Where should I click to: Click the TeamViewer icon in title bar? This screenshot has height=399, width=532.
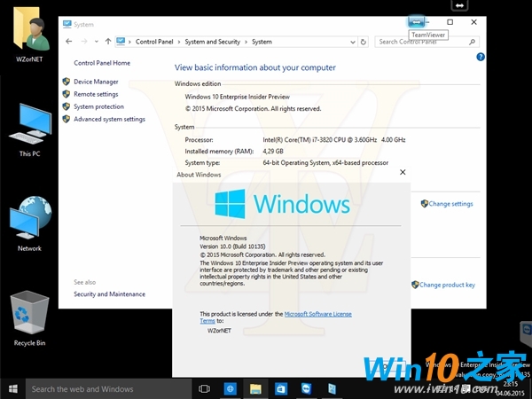pos(417,21)
